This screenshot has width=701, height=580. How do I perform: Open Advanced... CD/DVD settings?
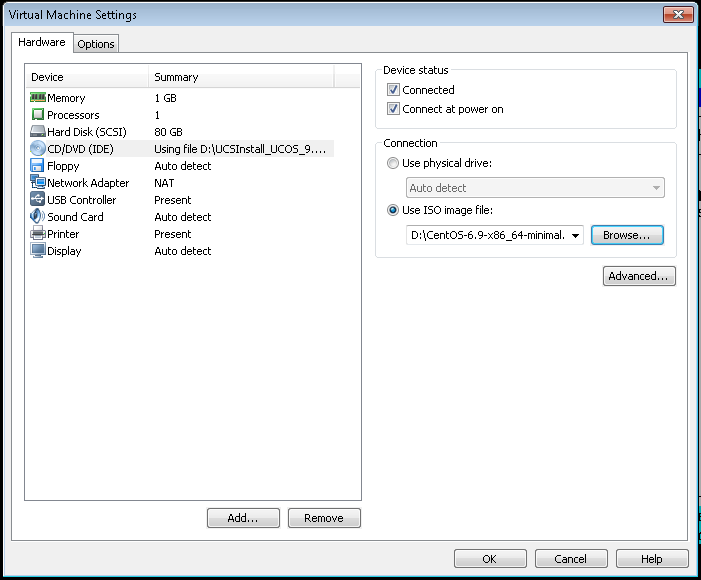coord(639,276)
